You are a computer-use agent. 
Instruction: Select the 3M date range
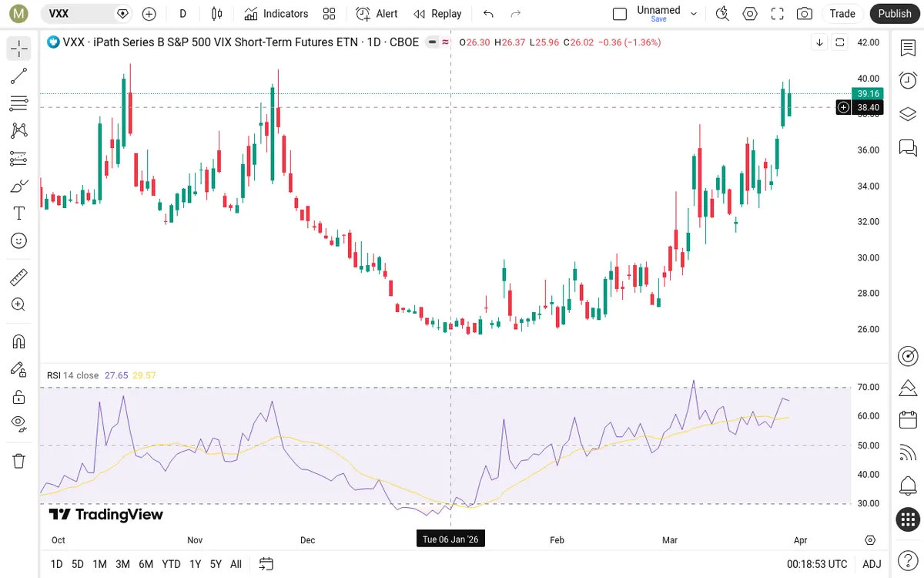[x=122, y=564]
